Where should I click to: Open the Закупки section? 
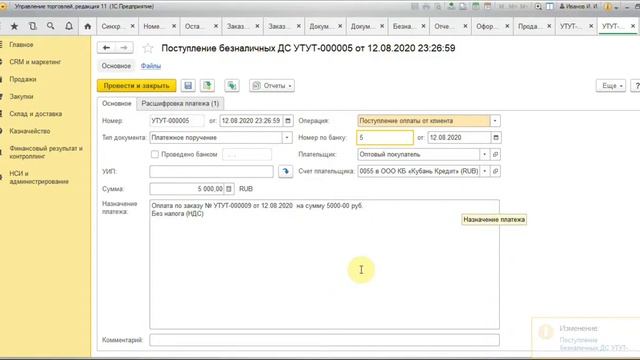pos(22,96)
